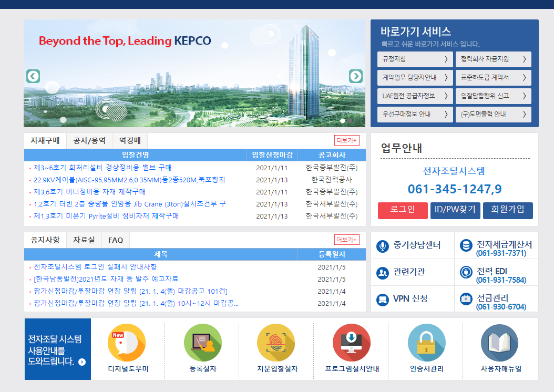Open the 입찰담합행위 신고 shortcut
Image resolution: width=554 pixels, height=392 pixels.
point(494,96)
